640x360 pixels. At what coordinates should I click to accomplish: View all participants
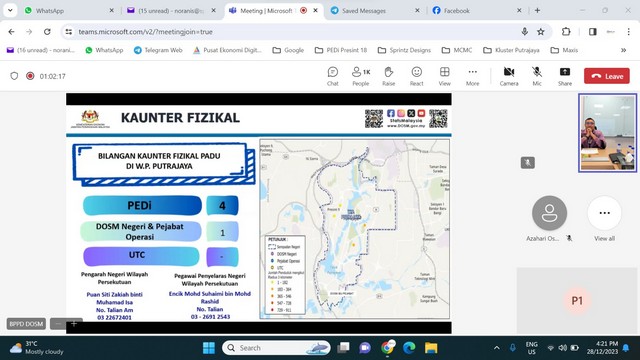[604, 218]
